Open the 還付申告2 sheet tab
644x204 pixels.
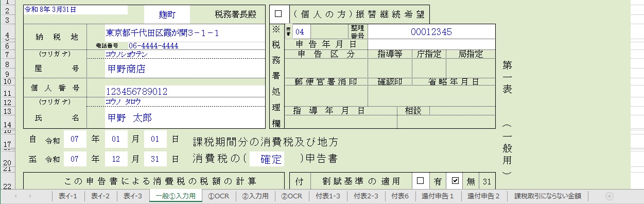click(483, 196)
